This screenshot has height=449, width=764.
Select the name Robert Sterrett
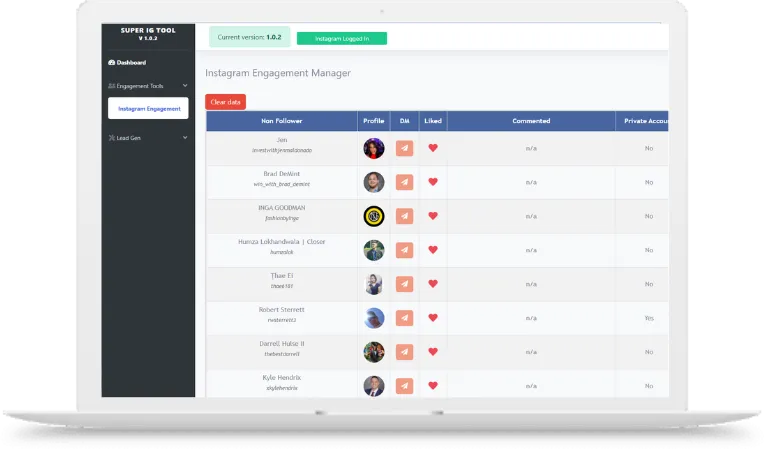[x=282, y=310]
